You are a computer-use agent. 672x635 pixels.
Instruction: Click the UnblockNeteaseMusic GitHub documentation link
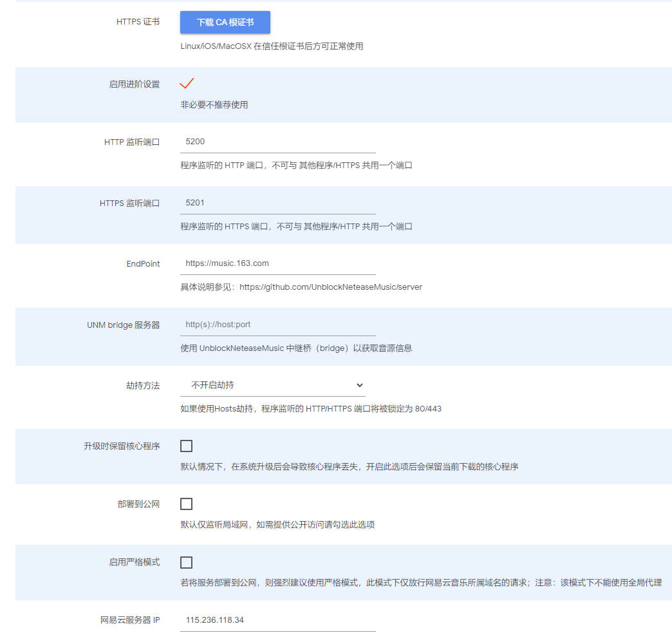(331, 287)
